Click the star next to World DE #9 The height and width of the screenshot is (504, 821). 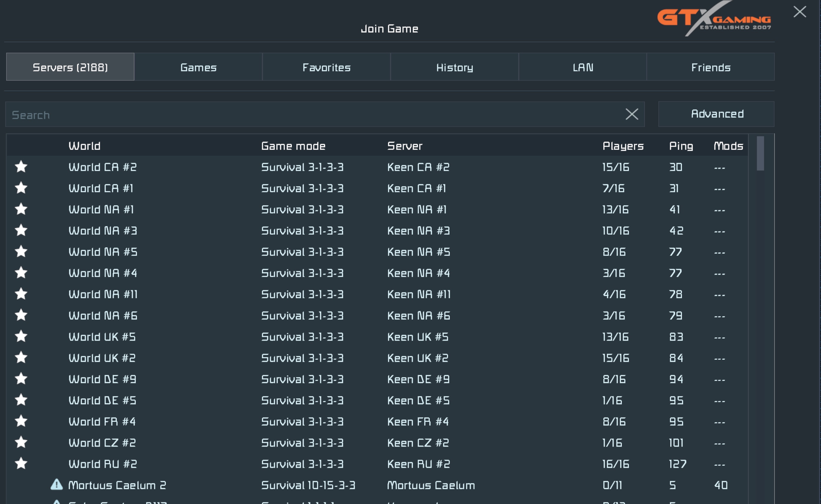point(21,379)
